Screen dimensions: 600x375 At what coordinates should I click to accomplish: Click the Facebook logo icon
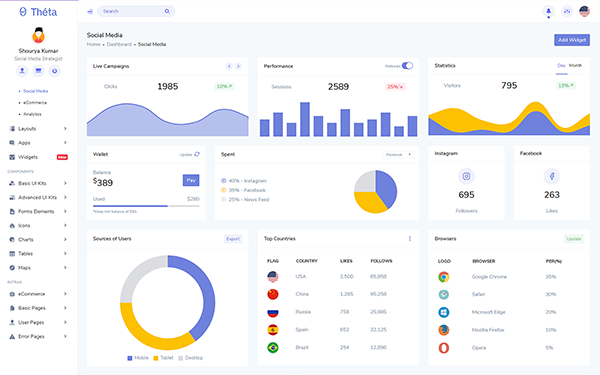point(551,176)
